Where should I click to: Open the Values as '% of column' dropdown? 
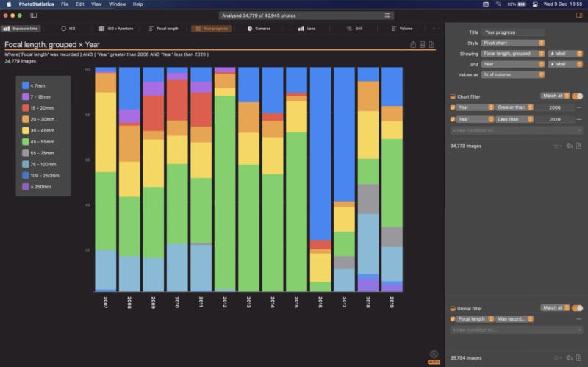[x=512, y=74]
